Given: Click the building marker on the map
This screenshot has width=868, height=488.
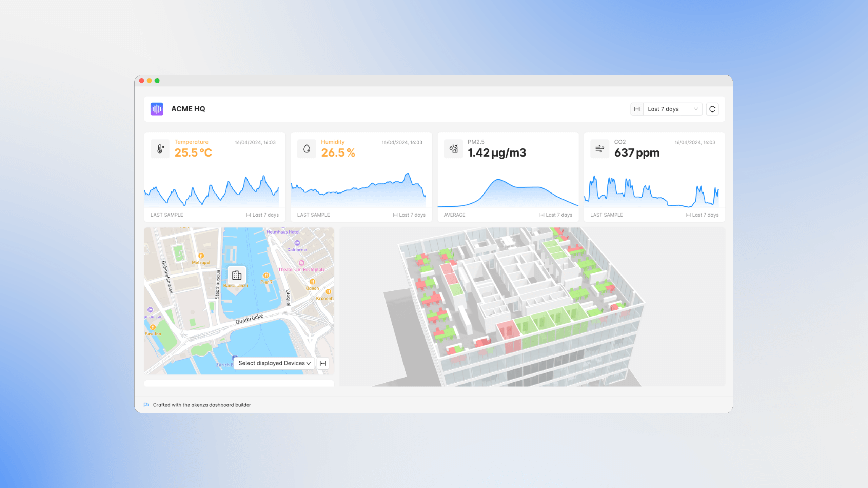Looking at the screenshot, I should pos(237,275).
